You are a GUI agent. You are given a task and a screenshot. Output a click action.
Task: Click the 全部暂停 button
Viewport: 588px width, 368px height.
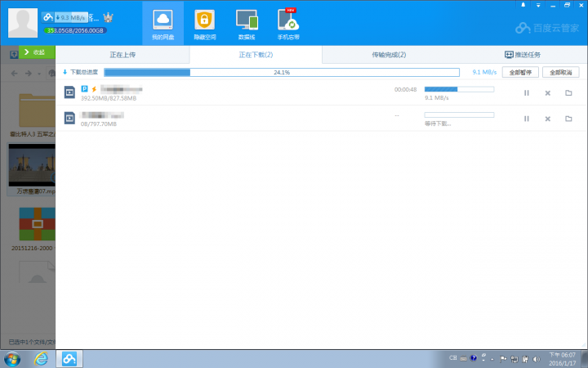(x=520, y=72)
